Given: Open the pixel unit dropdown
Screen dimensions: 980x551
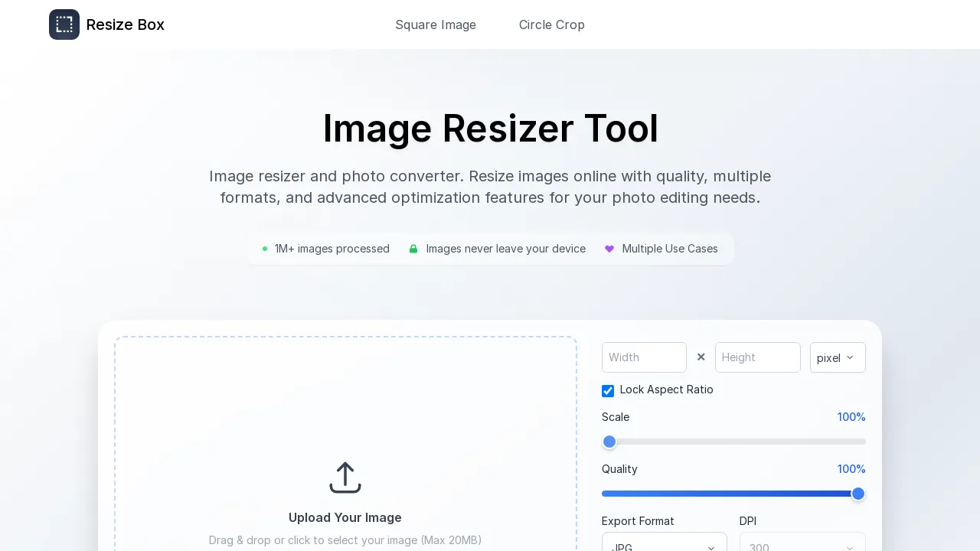Looking at the screenshot, I should [x=837, y=357].
